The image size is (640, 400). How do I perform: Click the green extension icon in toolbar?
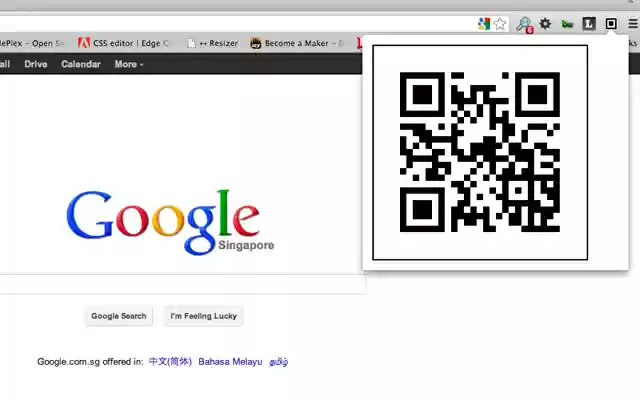(567, 24)
